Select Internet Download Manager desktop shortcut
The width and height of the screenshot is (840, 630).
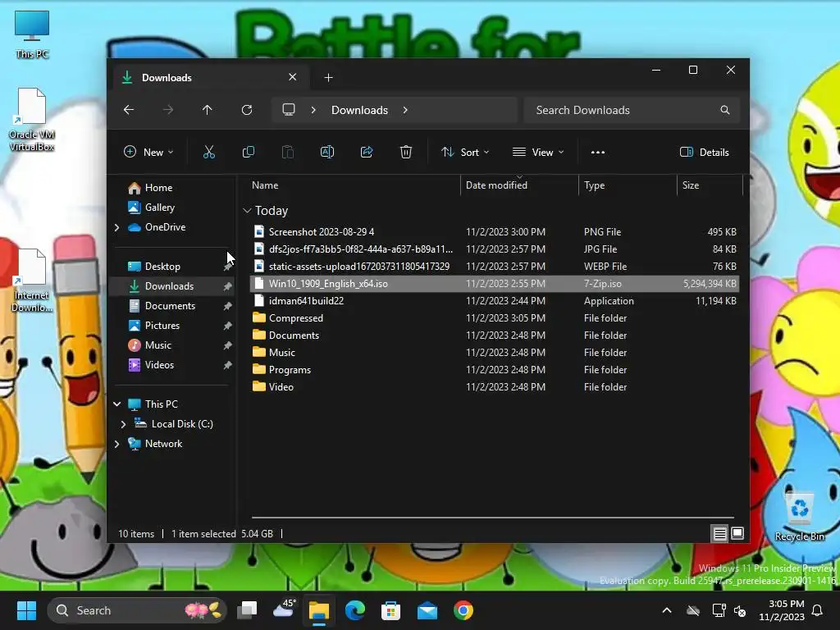tap(32, 281)
